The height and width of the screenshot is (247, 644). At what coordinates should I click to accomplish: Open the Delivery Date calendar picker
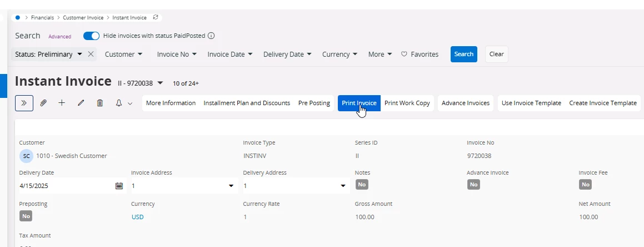click(119, 186)
